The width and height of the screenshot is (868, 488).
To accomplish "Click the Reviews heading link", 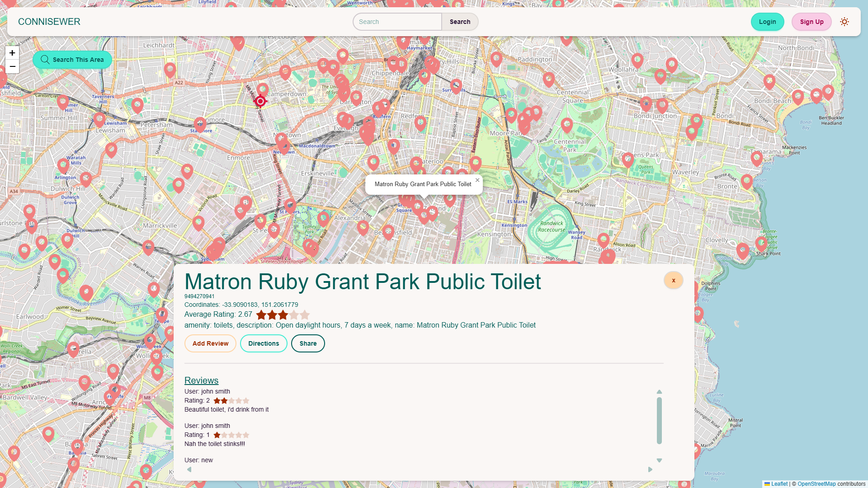I will coord(201,380).
